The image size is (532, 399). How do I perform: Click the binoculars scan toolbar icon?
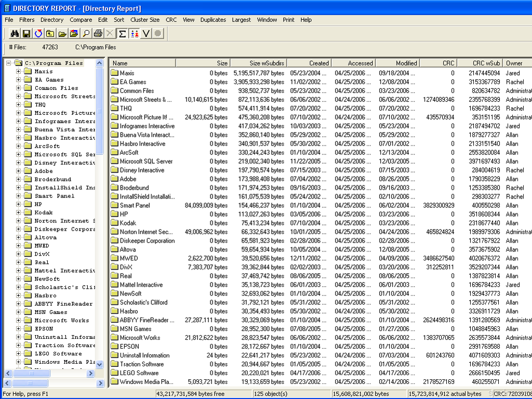[15, 34]
